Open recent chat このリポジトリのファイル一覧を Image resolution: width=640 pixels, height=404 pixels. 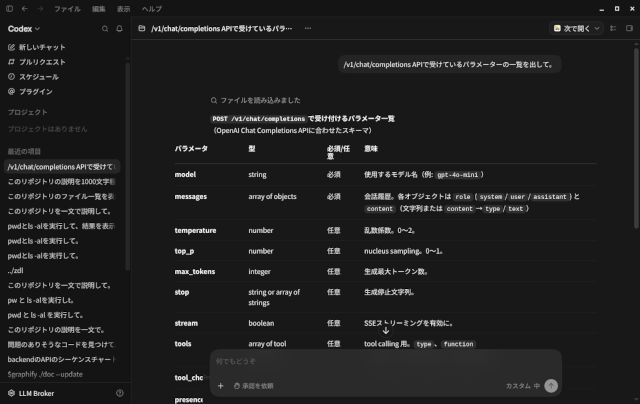coord(62,196)
